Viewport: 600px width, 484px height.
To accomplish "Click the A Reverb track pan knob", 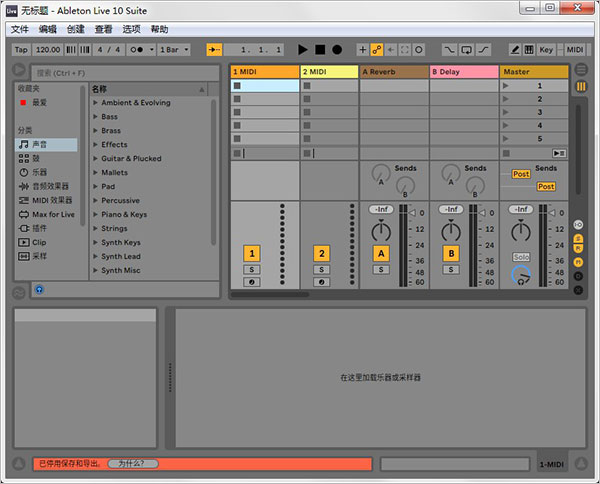I will tap(380, 231).
